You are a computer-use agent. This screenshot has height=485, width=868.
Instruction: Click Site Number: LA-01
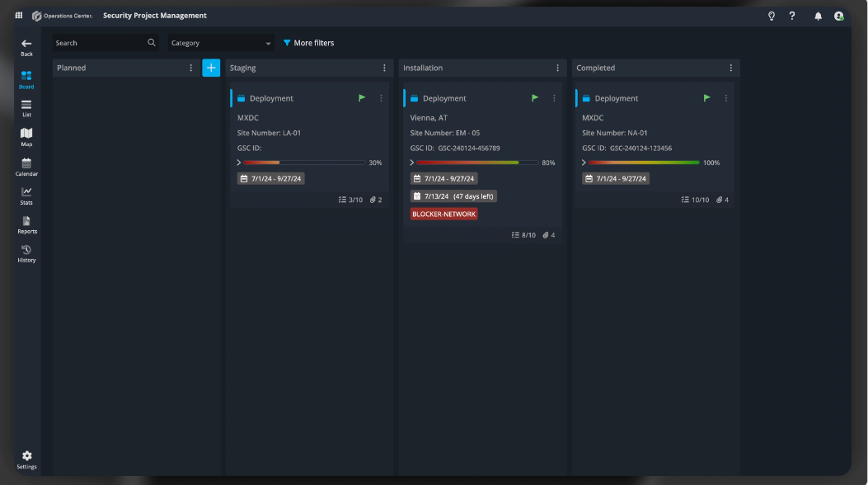[x=269, y=133]
